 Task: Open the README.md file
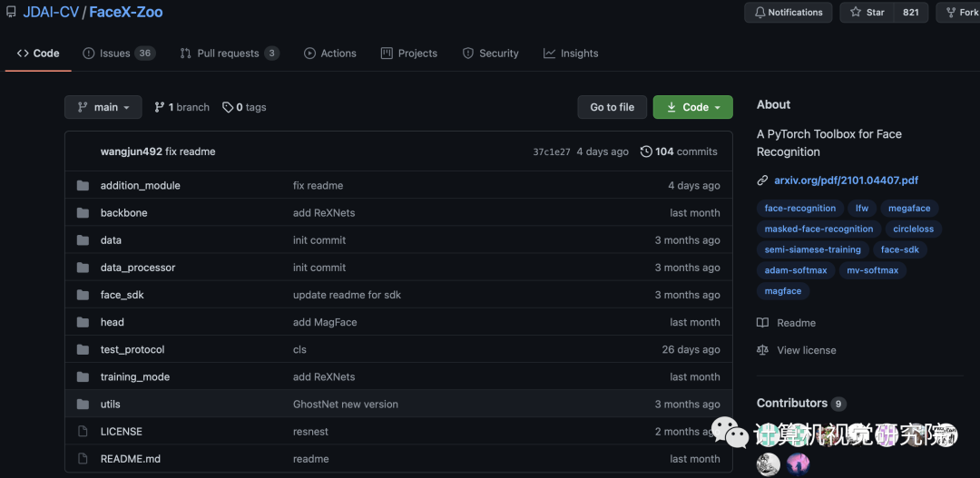(131, 459)
